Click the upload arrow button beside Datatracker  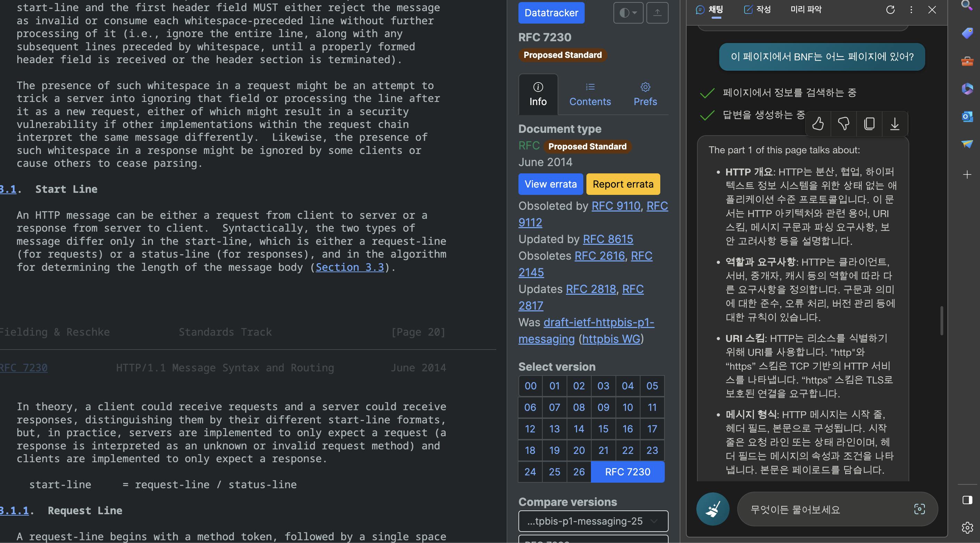657,13
